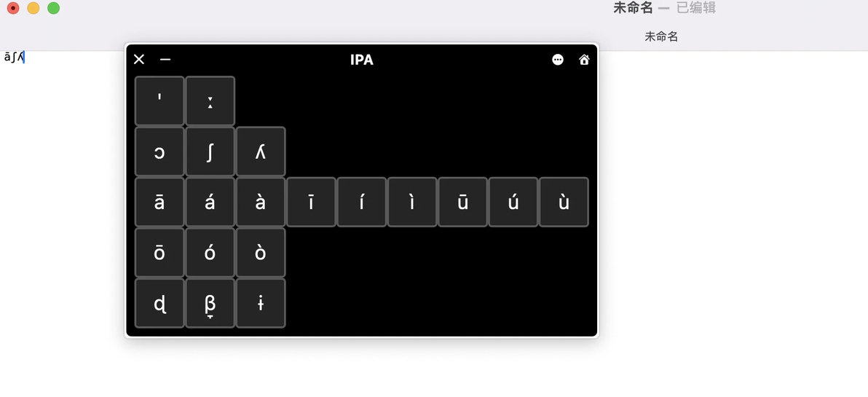Open the more options ellipsis icon
The width and height of the screenshot is (868, 397).
(558, 60)
